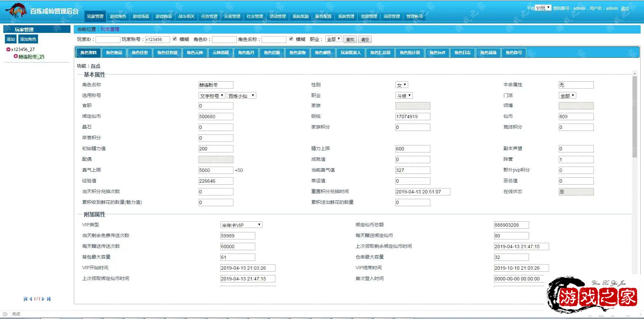The height and width of the screenshot is (319, 644).
Task: Open the 职业 filter dropdown in search bar
Action: point(333,39)
